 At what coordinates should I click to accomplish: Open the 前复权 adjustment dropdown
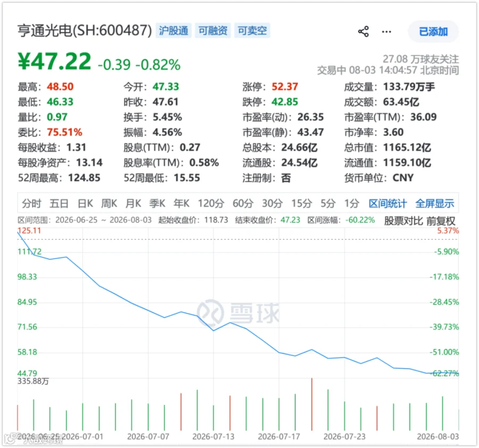(441, 221)
